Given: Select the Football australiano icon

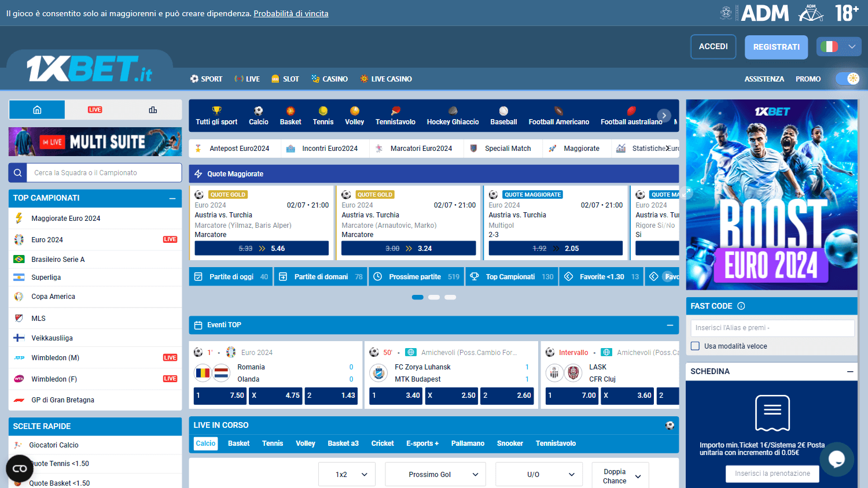Looking at the screenshot, I should pos(631,110).
